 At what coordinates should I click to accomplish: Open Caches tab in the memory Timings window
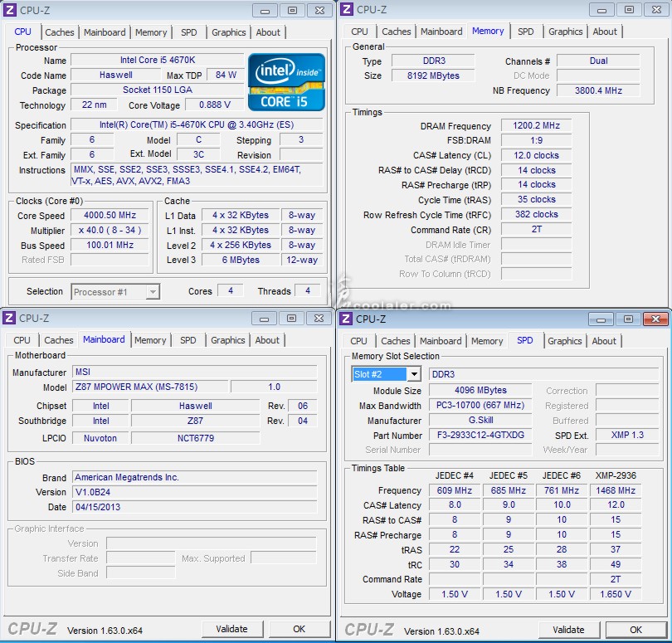[396, 32]
